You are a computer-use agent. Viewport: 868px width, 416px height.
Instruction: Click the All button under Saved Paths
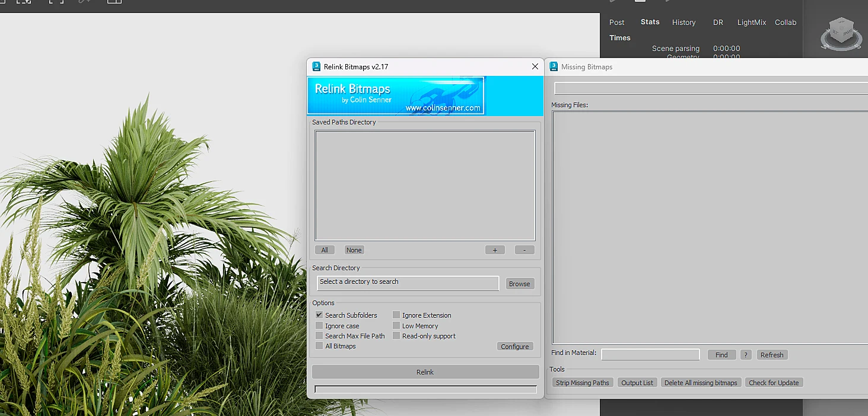click(x=325, y=250)
